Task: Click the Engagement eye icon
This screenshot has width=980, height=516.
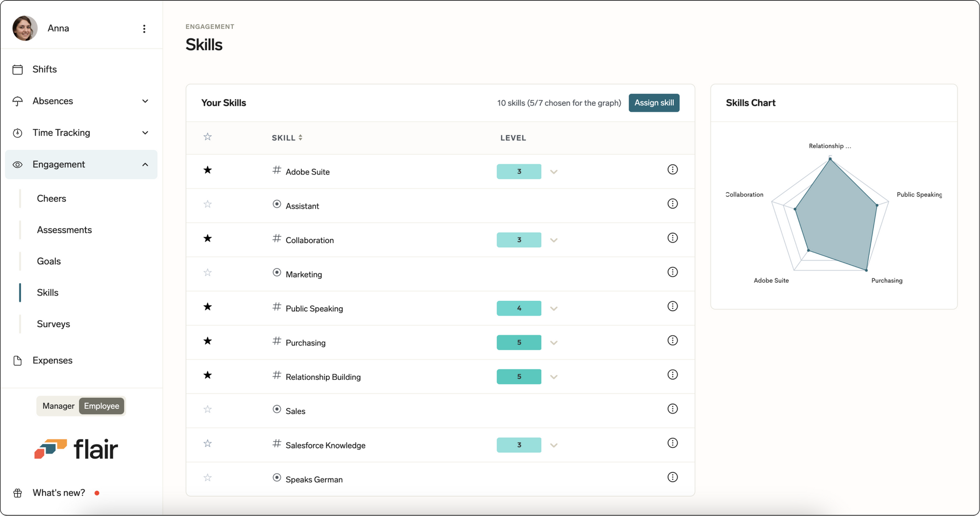Action: click(18, 164)
